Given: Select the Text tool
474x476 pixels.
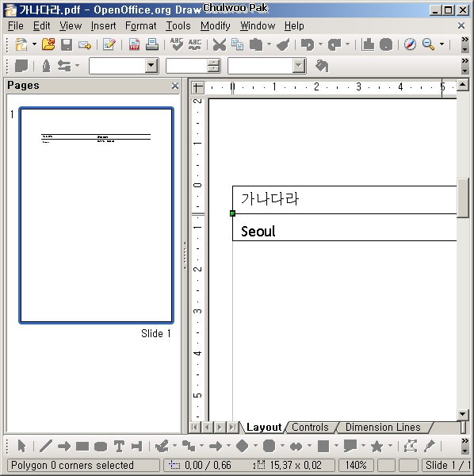Looking at the screenshot, I should click(x=119, y=446).
